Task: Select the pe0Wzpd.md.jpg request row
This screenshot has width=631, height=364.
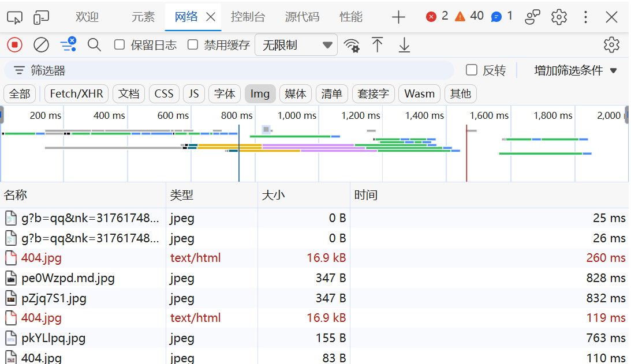Action: [314, 278]
